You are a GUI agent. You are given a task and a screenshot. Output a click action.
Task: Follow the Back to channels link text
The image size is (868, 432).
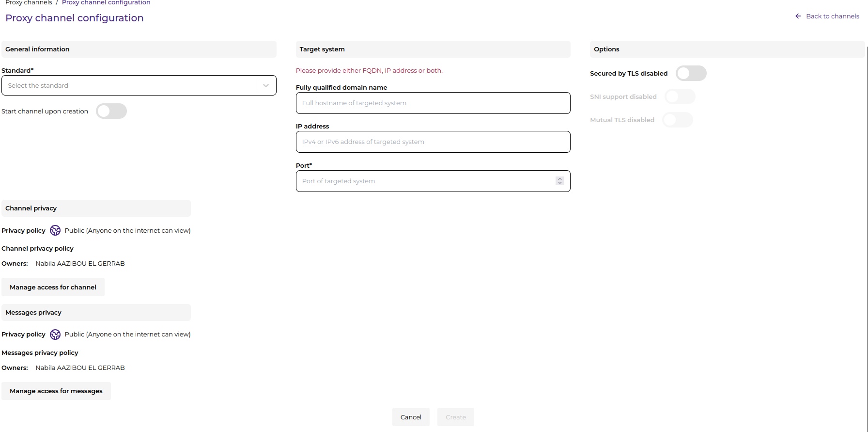832,16
